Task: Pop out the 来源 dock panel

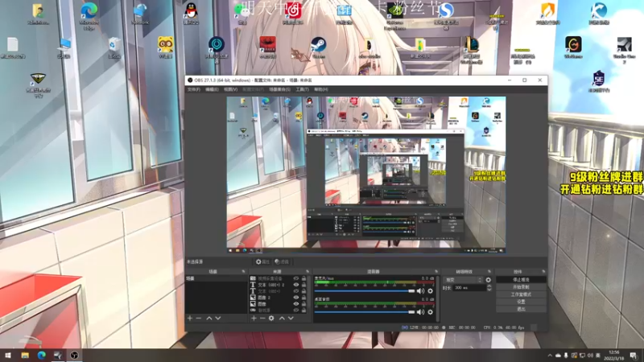Action: [308, 272]
